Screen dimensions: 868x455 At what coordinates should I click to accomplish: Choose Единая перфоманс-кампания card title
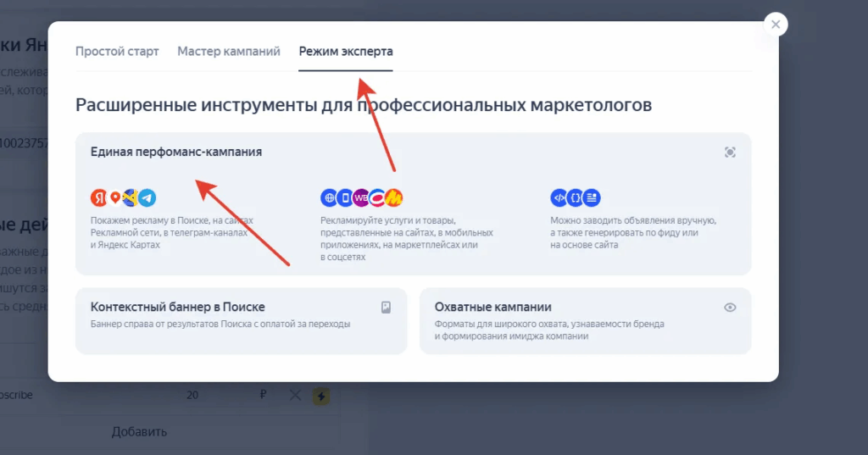[x=176, y=153]
